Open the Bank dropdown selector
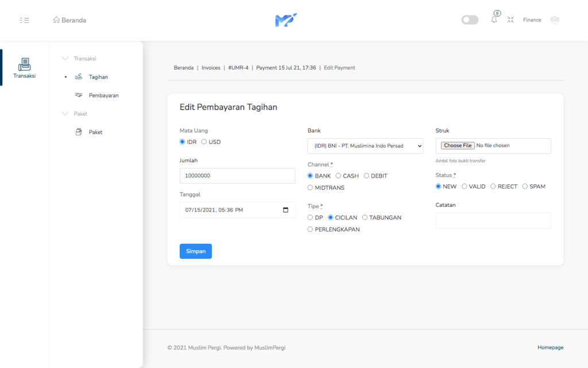588x368 pixels. coord(365,146)
